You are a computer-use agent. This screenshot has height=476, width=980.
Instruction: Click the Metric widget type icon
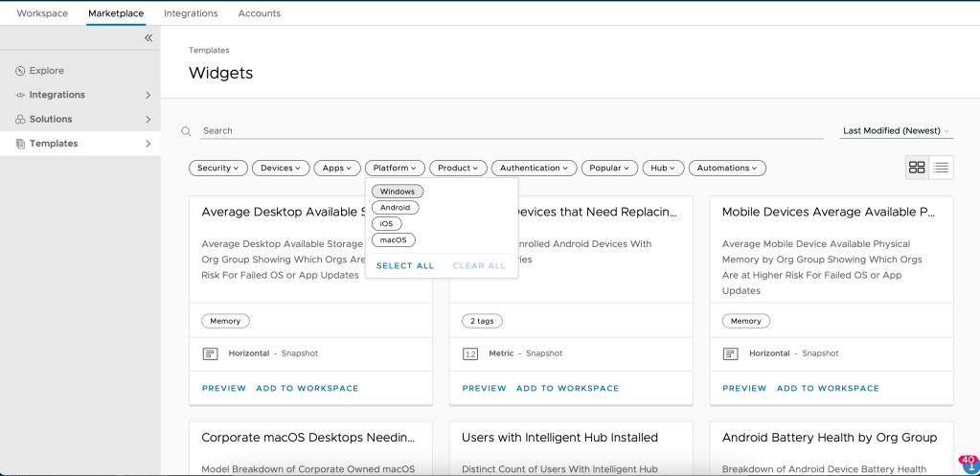[x=470, y=353]
